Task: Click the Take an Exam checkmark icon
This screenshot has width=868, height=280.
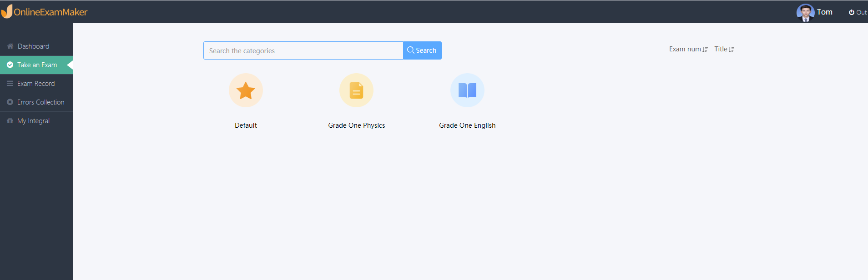Action: tap(10, 65)
